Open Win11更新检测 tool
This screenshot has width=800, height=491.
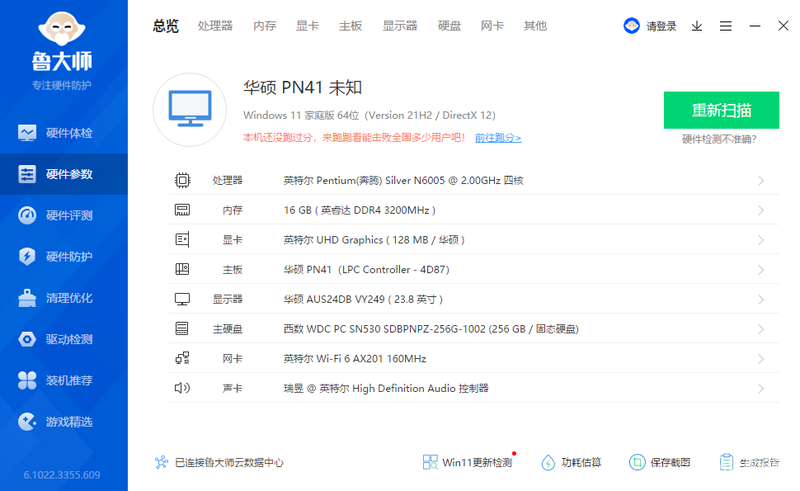coord(467,462)
